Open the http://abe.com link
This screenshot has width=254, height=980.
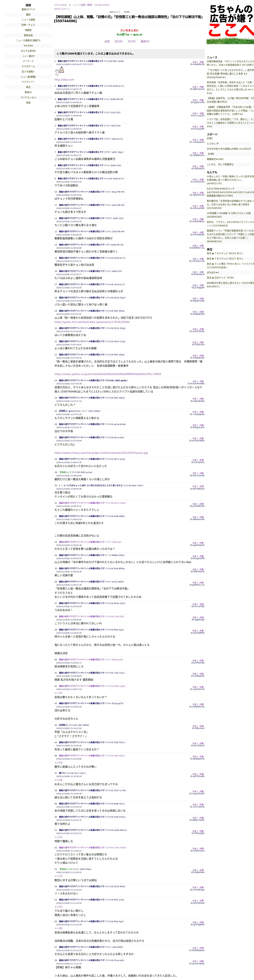point(64,80)
